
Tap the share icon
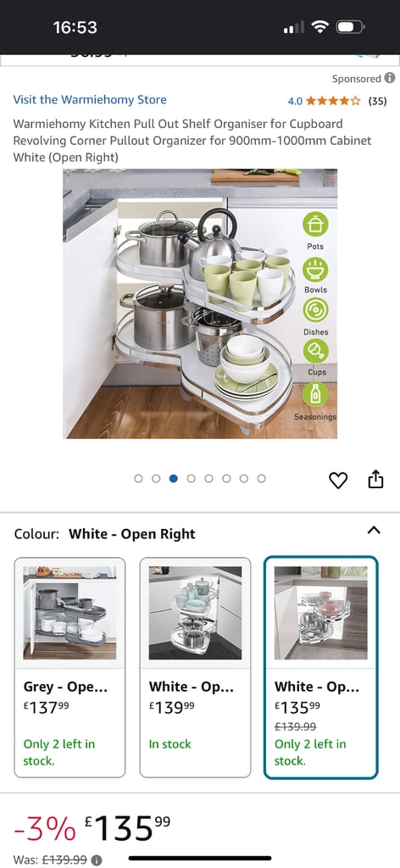pyautogui.click(x=375, y=479)
